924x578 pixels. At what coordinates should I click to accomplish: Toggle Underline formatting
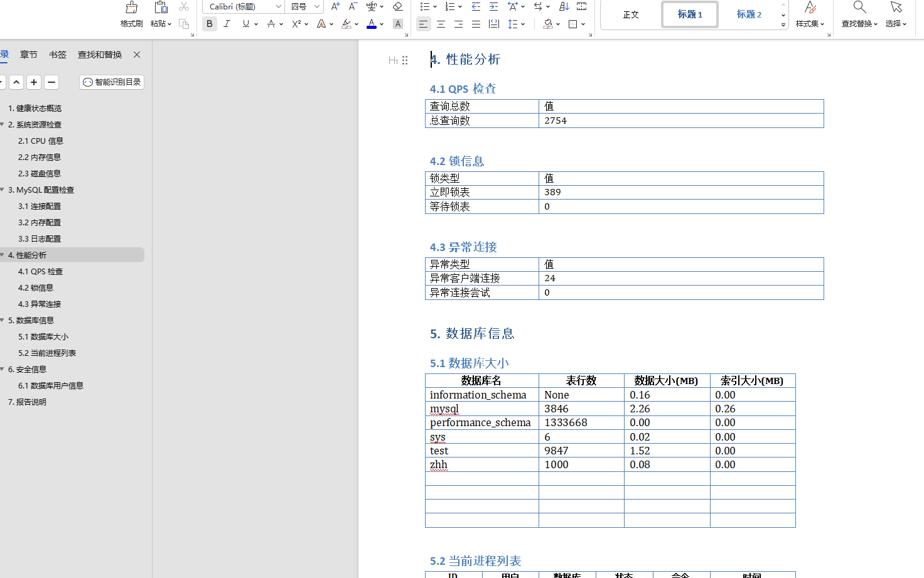click(x=245, y=24)
